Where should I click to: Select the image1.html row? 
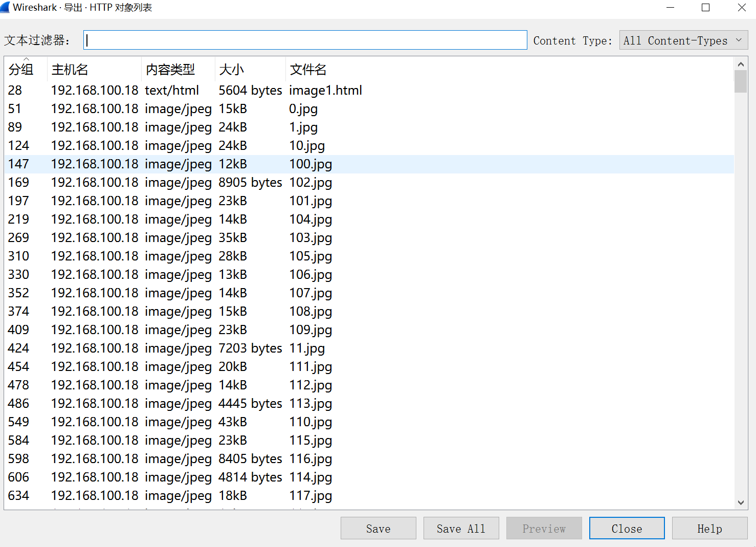click(x=369, y=90)
